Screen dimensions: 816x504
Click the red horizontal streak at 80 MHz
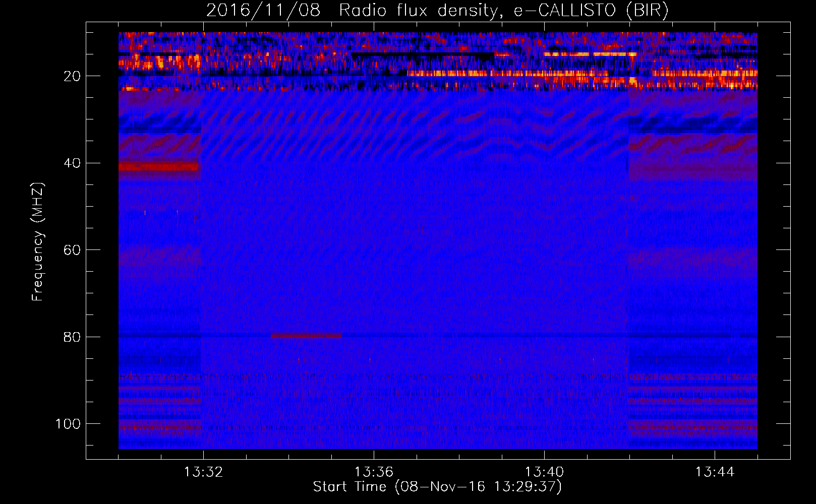[x=306, y=335]
